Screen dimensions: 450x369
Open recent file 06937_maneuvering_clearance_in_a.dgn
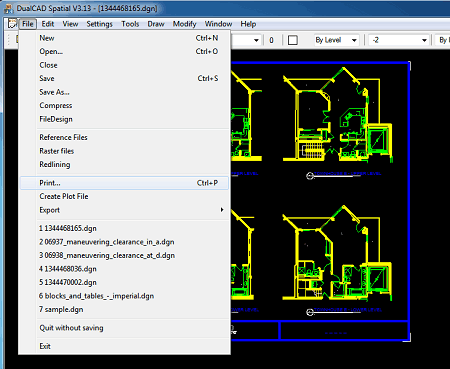pos(124,242)
